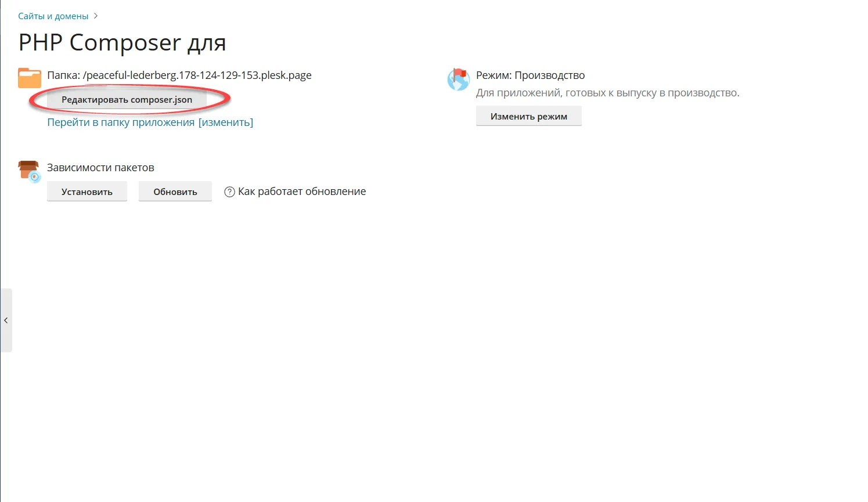Click the orange folder icon
Image resolution: width=868 pixels, height=502 pixels.
(x=29, y=78)
